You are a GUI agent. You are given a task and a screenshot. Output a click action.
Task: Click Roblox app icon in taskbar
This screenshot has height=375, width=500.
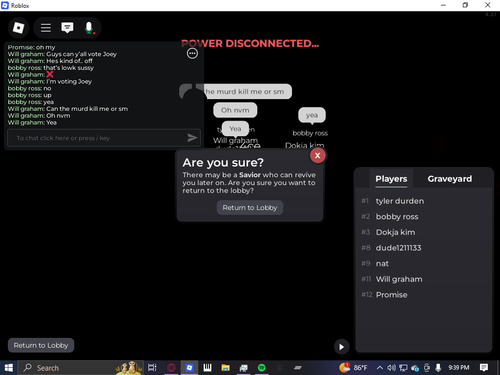(189, 368)
